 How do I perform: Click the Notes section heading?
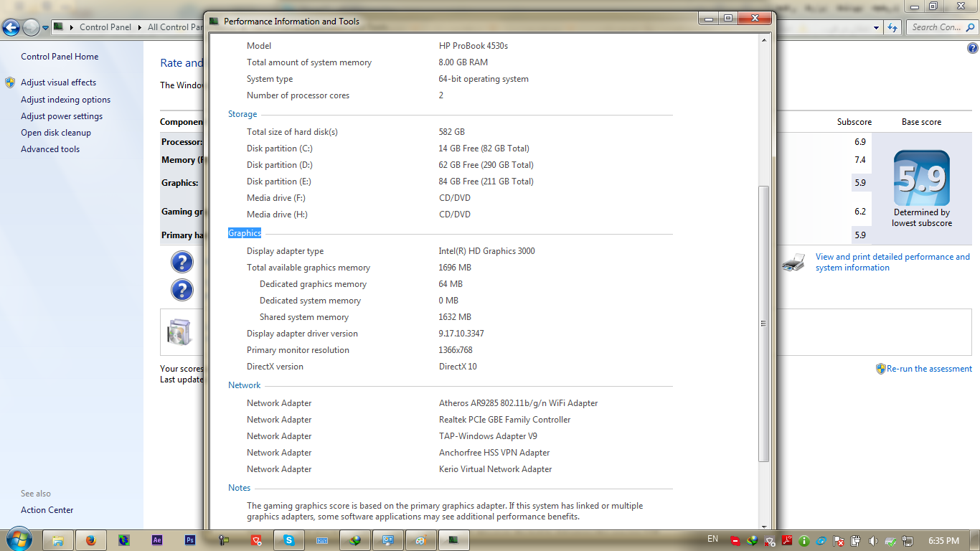[240, 488]
